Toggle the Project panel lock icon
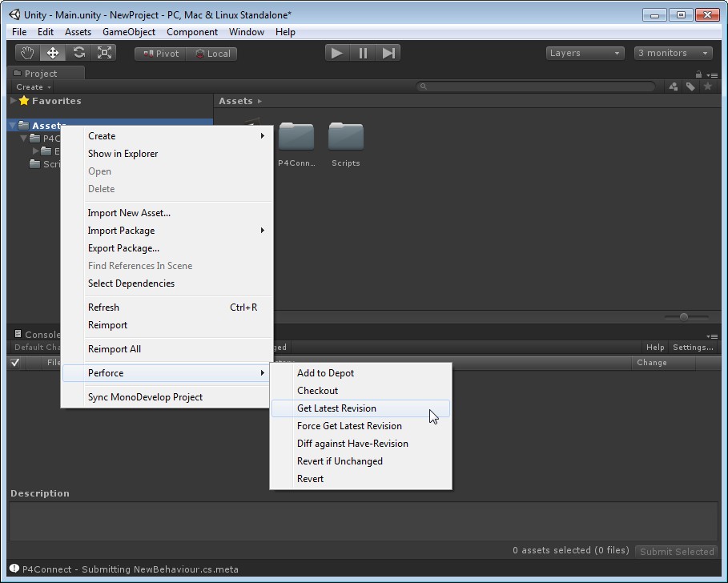728x583 pixels. coord(698,74)
